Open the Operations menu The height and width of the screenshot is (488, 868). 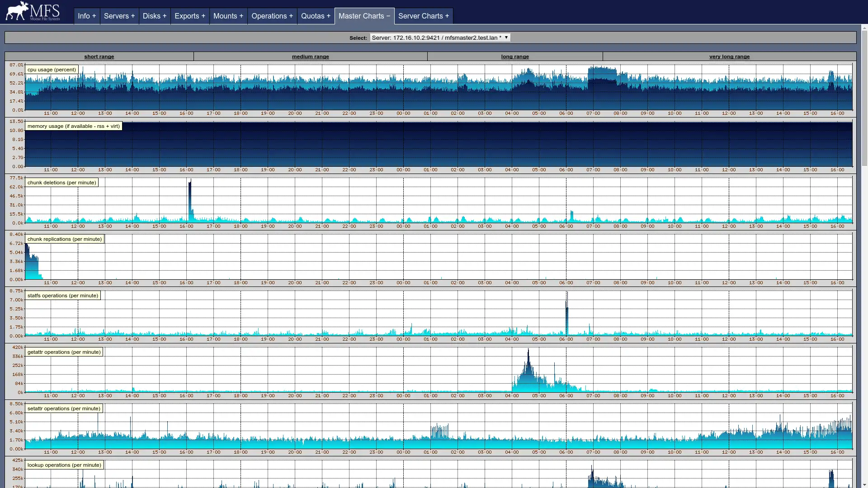(272, 15)
